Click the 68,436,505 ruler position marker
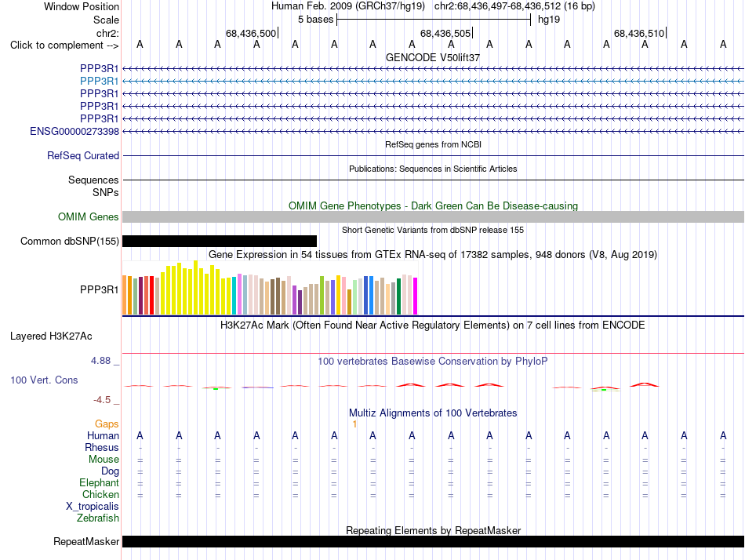The image size is (745, 560). pyautogui.click(x=445, y=33)
